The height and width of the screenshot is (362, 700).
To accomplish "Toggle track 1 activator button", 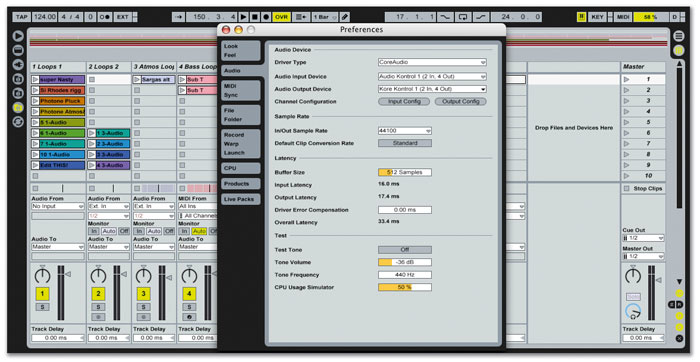I will [x=42, y=294].
